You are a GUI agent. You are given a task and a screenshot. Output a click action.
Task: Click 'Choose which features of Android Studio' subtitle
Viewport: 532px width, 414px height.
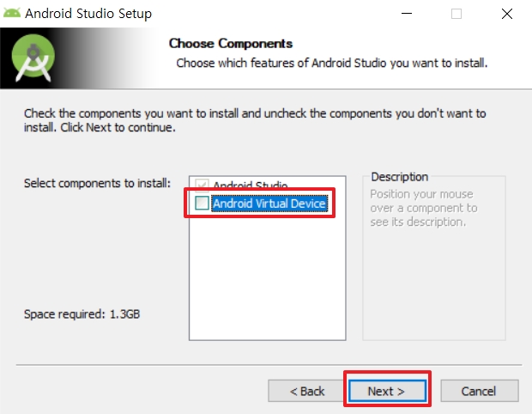coord(331,64)
